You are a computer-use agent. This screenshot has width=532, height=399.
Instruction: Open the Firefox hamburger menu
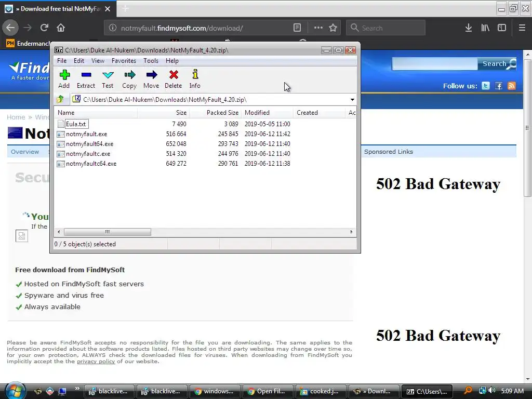pyautogui.click(x=522, y=28)
